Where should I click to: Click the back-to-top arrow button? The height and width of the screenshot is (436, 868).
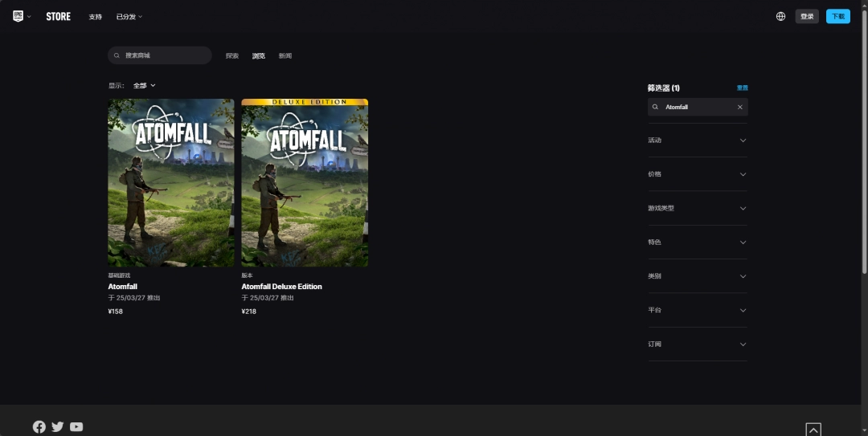tap(813, 430)
